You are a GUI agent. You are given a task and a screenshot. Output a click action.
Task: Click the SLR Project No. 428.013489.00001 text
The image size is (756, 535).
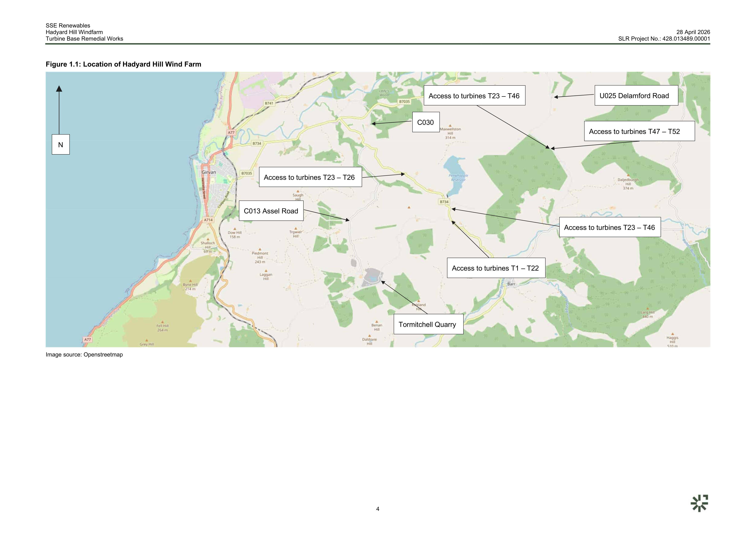[x=664, y=39]
